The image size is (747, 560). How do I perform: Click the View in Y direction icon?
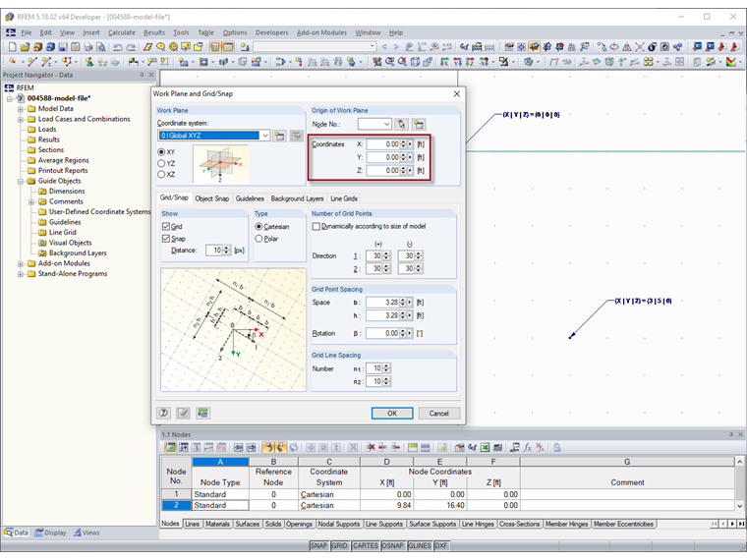(x=458, y=62)
